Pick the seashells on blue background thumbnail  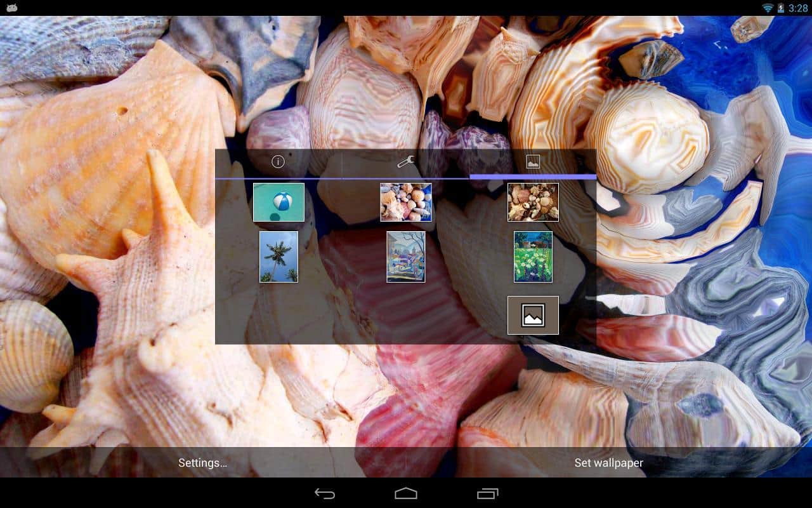click(x=406, y=202)
